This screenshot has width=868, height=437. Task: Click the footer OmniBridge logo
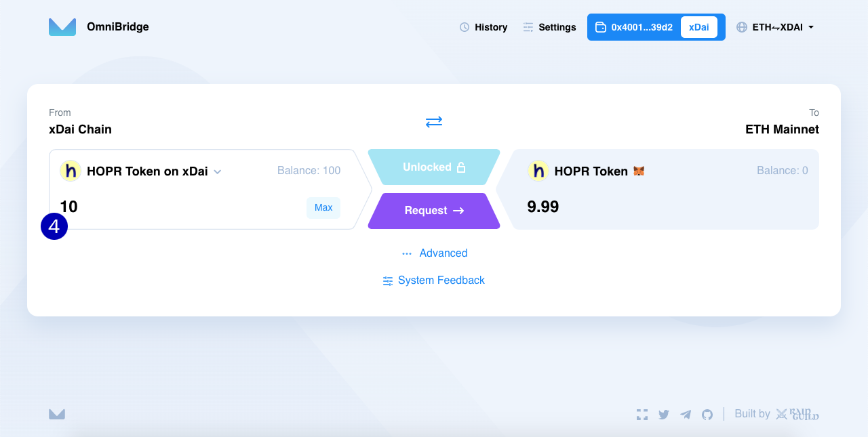(x=57, y=414)
